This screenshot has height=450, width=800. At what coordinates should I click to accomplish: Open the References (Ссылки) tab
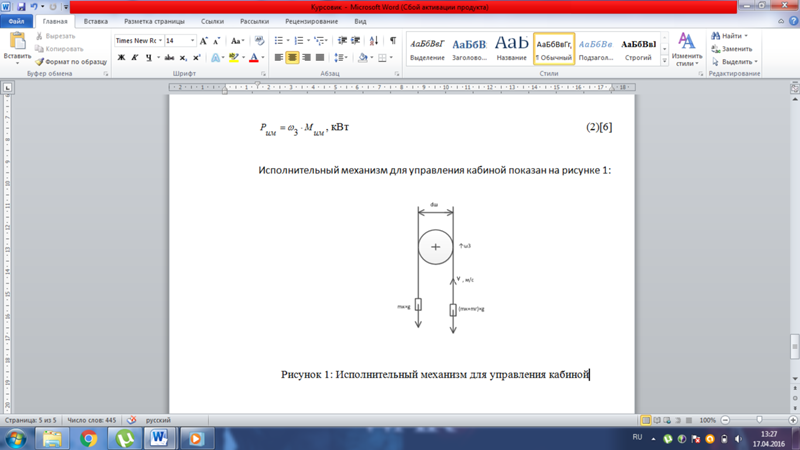pyautogui.click(x=212, y=21)
